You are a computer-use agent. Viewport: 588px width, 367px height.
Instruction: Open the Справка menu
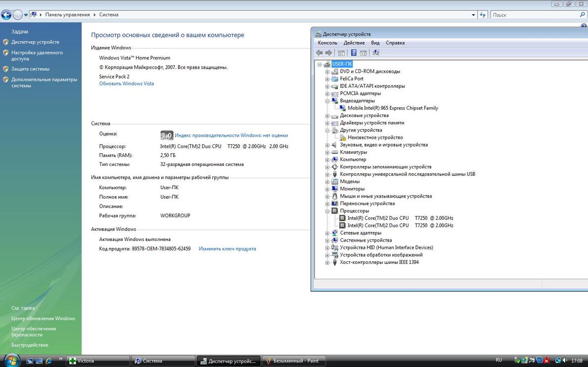[395, 43]
